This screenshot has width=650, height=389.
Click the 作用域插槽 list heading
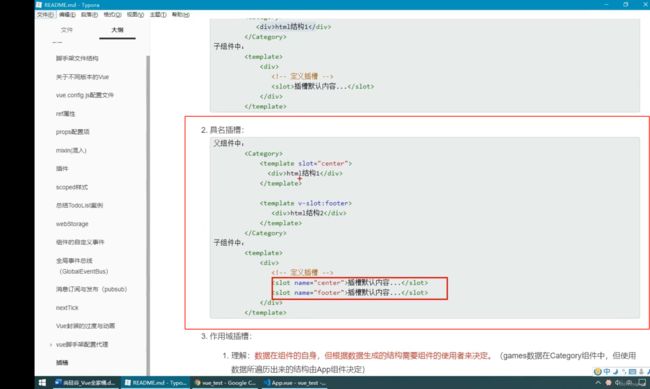tap(230, 336)
